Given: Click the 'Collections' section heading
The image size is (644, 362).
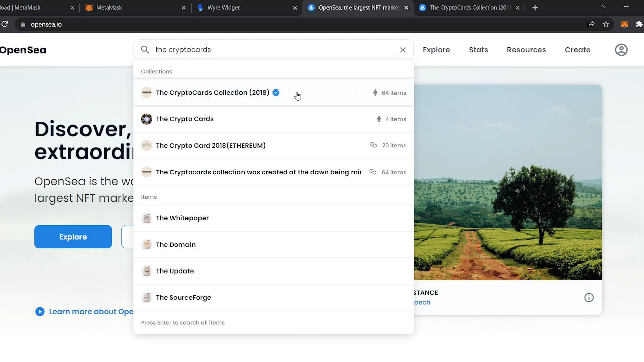Looking at the screenshot, I should pyautogui.click(x=157, y=72).
